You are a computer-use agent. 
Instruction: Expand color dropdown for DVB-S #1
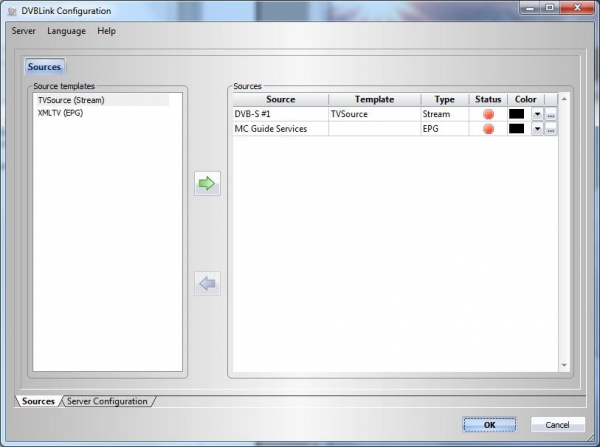tap(537, 114)
